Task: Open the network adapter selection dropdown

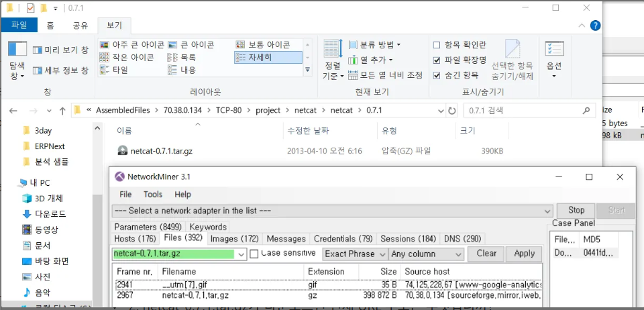Action: coord(332,211)
